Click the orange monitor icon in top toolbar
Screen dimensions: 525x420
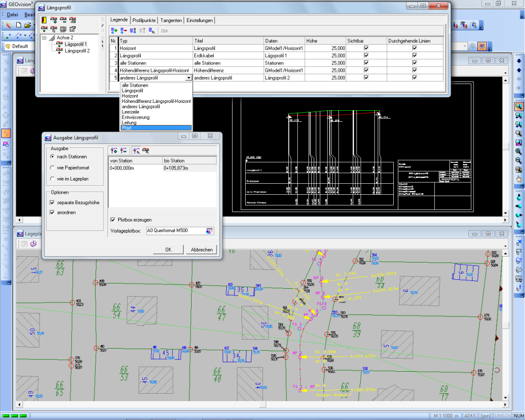tap(482, 46)
